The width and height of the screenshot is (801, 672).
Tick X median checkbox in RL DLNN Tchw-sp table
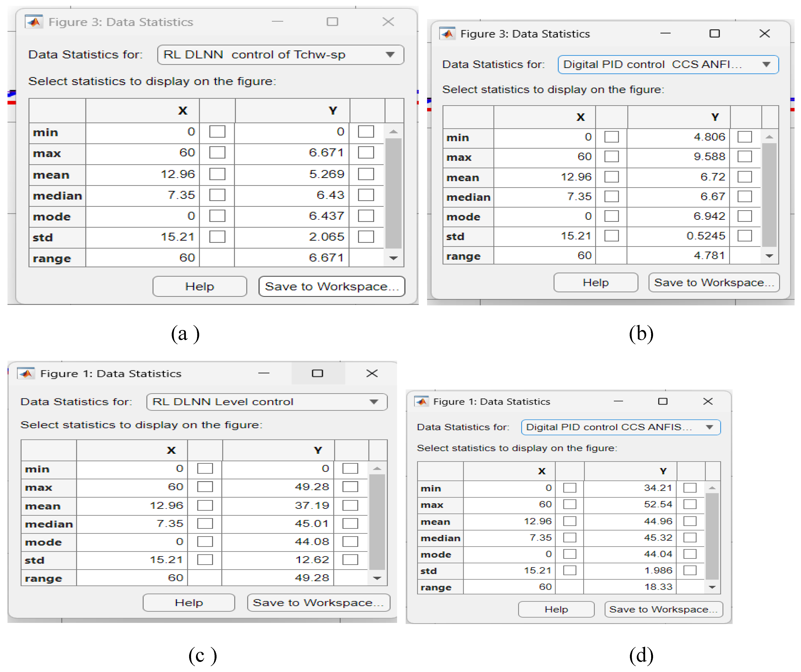pyautogui.click(x=217, y=195)
